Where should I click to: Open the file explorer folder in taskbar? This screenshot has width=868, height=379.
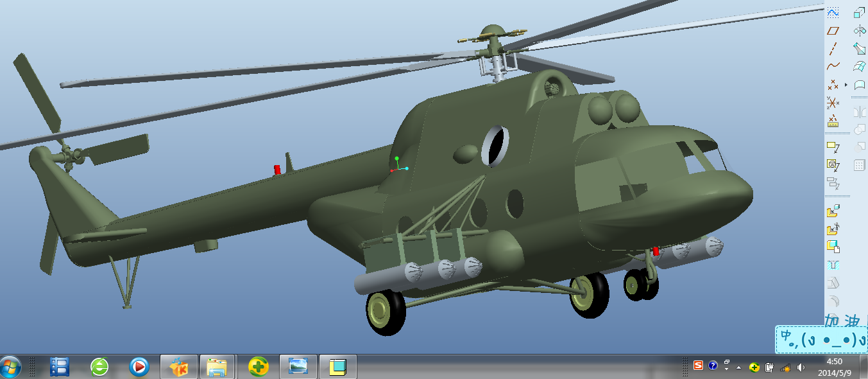217,367
